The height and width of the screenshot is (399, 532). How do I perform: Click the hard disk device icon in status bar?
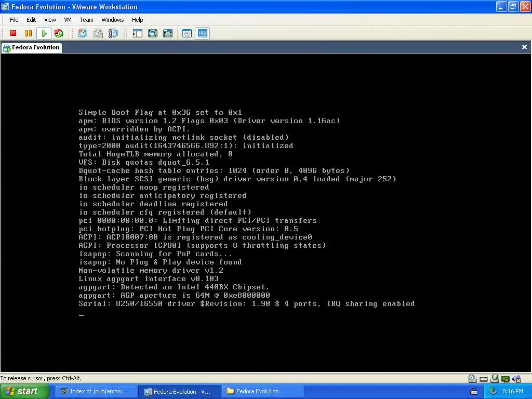click(484, 379)
